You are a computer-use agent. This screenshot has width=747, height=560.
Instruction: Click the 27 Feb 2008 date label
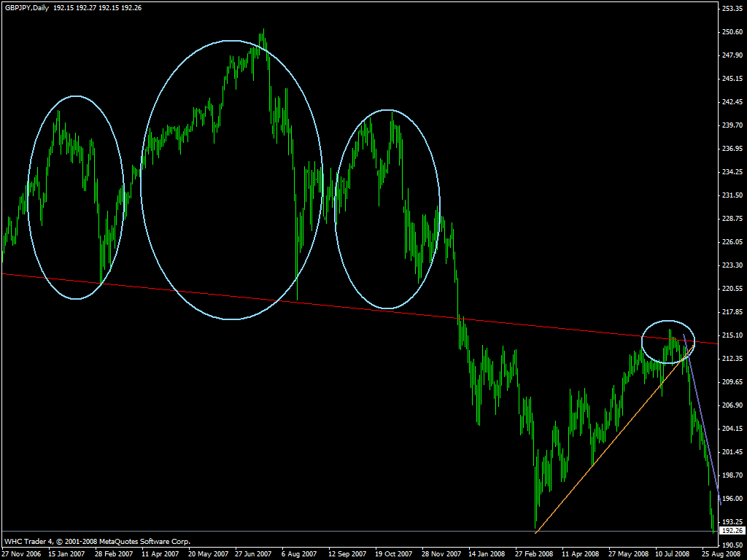tap(533, 554)
